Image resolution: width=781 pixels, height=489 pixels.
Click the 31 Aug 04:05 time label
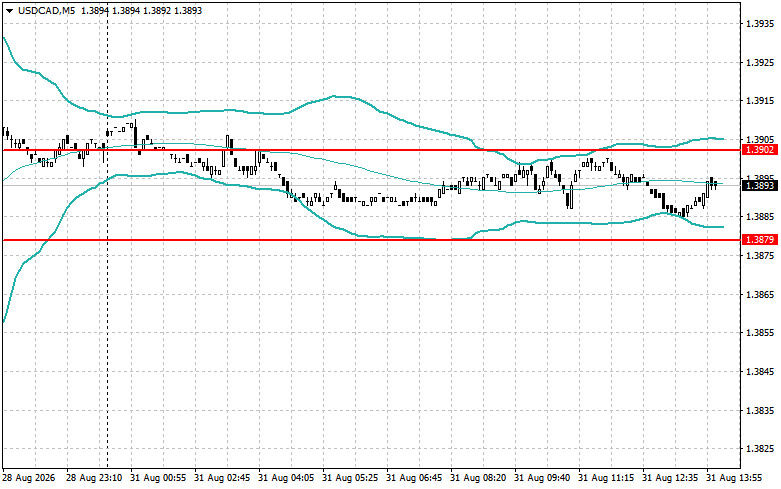[286, 478]
